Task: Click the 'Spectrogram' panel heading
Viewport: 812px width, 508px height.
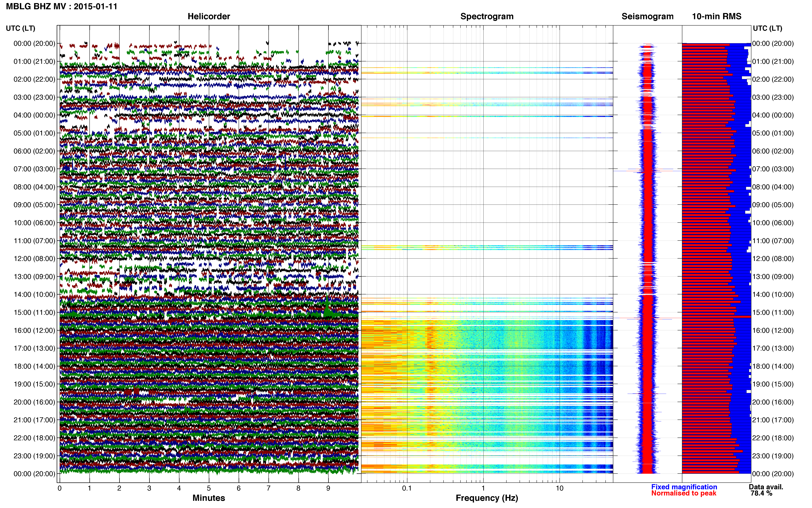Action: 487,16
